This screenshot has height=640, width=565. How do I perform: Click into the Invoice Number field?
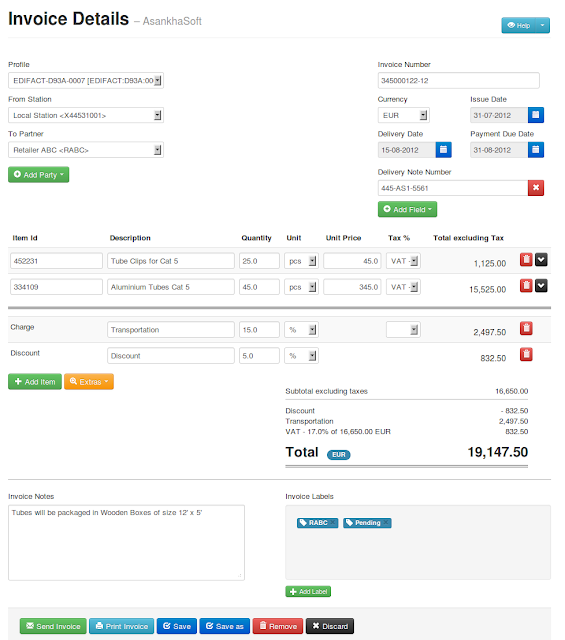(458, 80)
